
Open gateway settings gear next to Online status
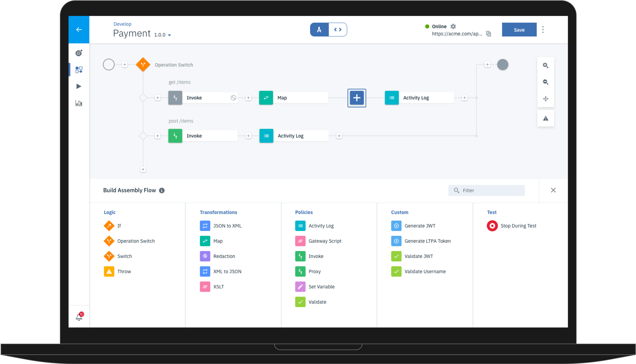[454, 26]
